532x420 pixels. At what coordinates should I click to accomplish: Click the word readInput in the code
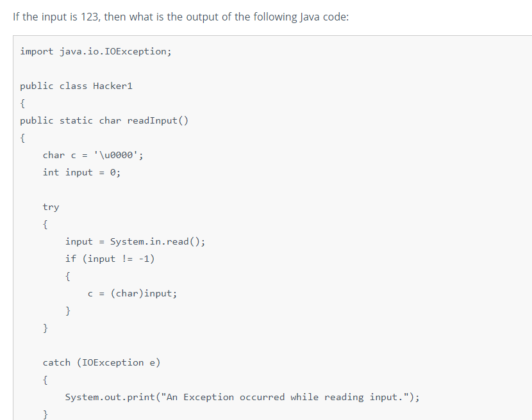click(152, 120)
